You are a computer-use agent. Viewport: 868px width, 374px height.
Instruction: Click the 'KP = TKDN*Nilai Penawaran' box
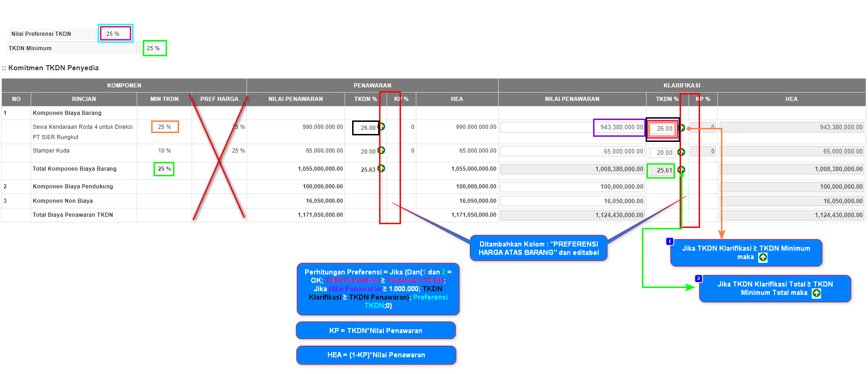376,331
